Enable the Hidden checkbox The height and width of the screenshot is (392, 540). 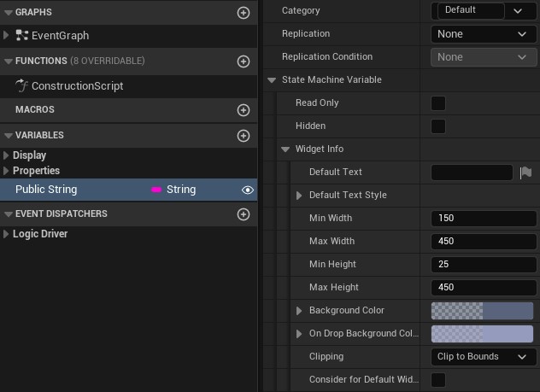[x=438, y=126]
